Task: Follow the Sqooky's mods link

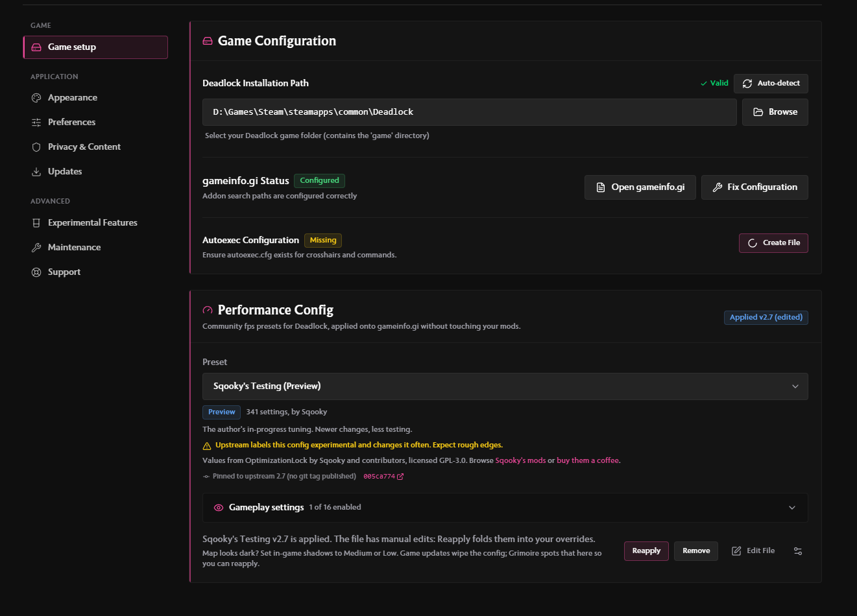Action: tap(520, 461)
